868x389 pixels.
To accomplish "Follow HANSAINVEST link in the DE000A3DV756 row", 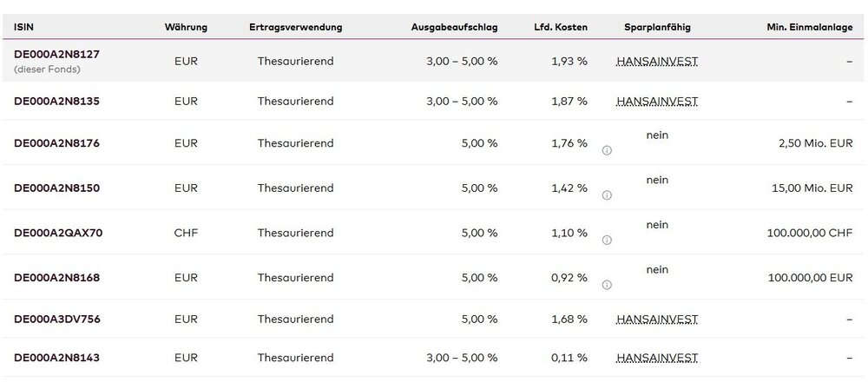I will pyautogui.click(x=657, y=320).
